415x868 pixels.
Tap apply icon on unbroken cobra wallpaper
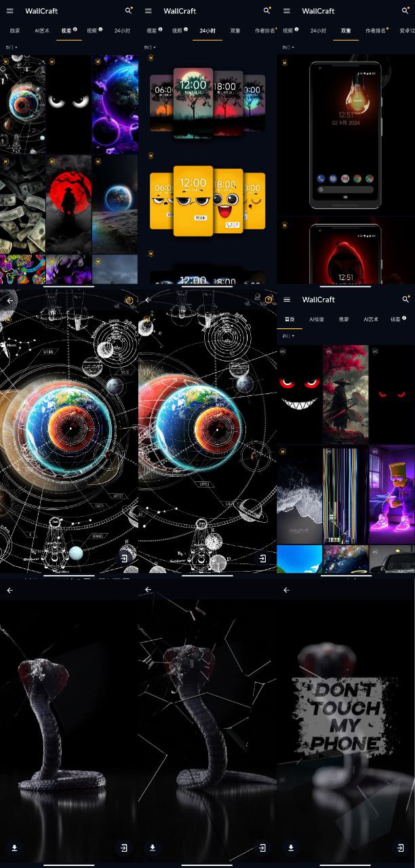[x=124, y=848]
